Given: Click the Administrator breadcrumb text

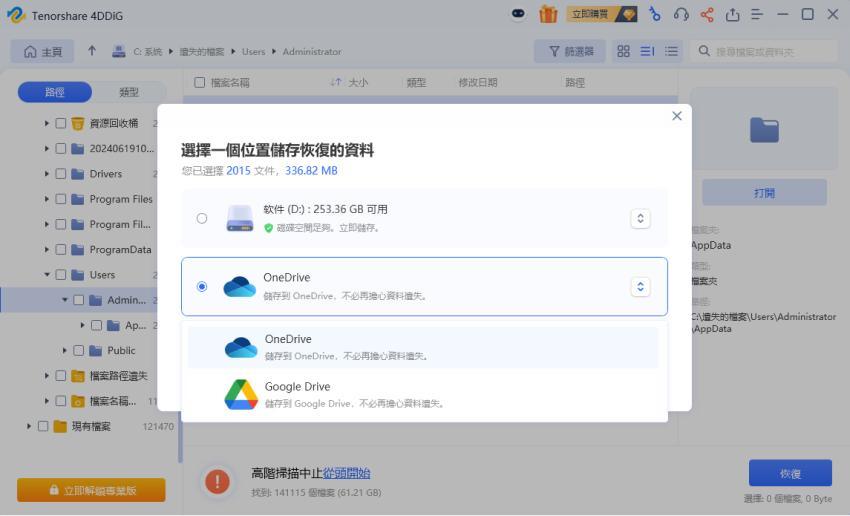Looking at the screenshot, I should pos(312,51).
